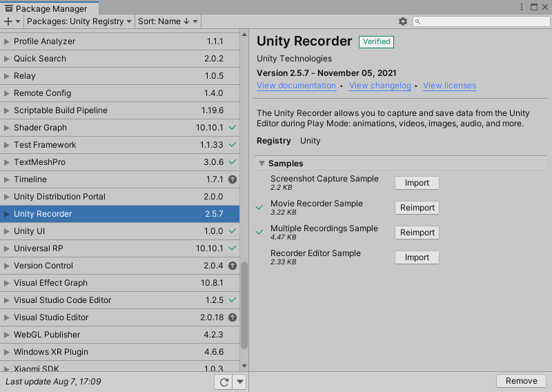Viewport: 552px width, 392px height.
Task: Click the Multiple Recordings Sample imported checkmark
Action: pyautogui.click(x=259, y=233)
